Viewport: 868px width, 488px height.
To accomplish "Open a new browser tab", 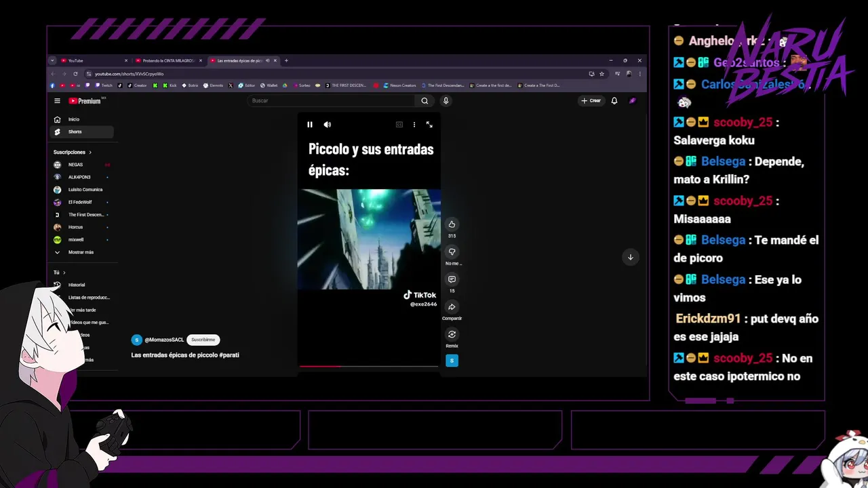I will [x=286, y=60].
